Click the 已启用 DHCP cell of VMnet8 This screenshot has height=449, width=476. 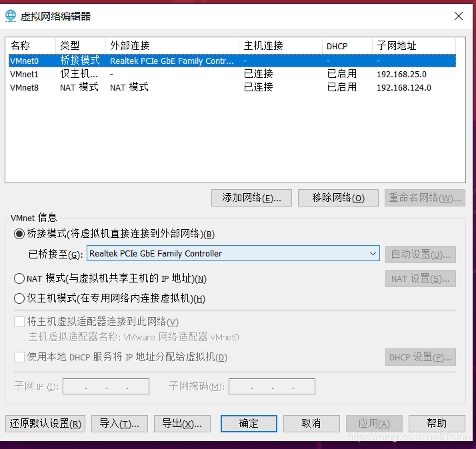(342, 87)
